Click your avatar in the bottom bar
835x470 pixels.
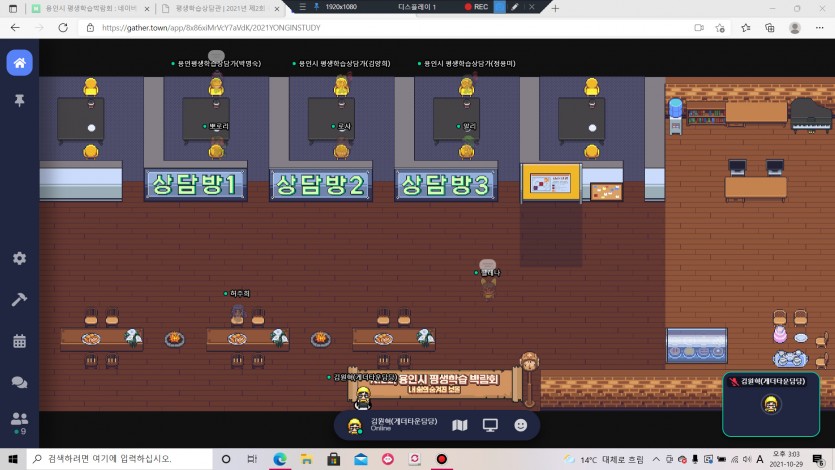pos(354,425)
